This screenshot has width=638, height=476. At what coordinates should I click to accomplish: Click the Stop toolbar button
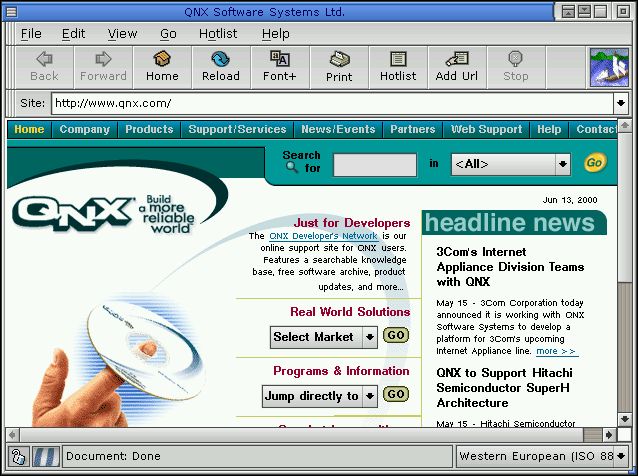pyautogui.click(x=516, y=67)
